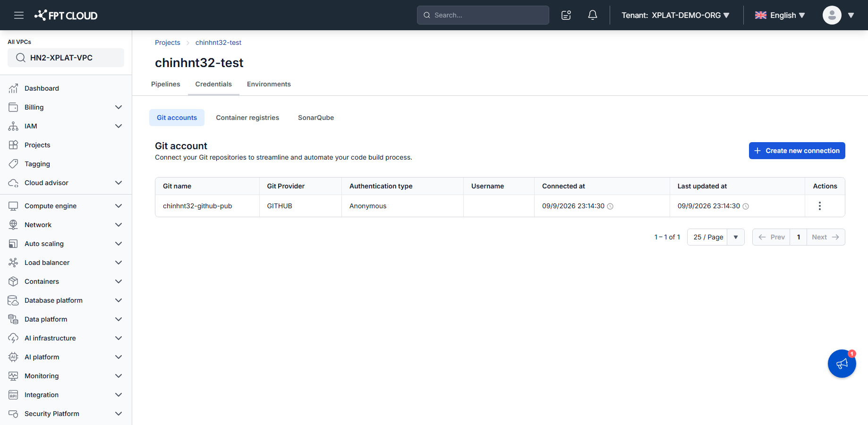
Task: Click the Containers cube icon
Action: (x=13, y=281)
